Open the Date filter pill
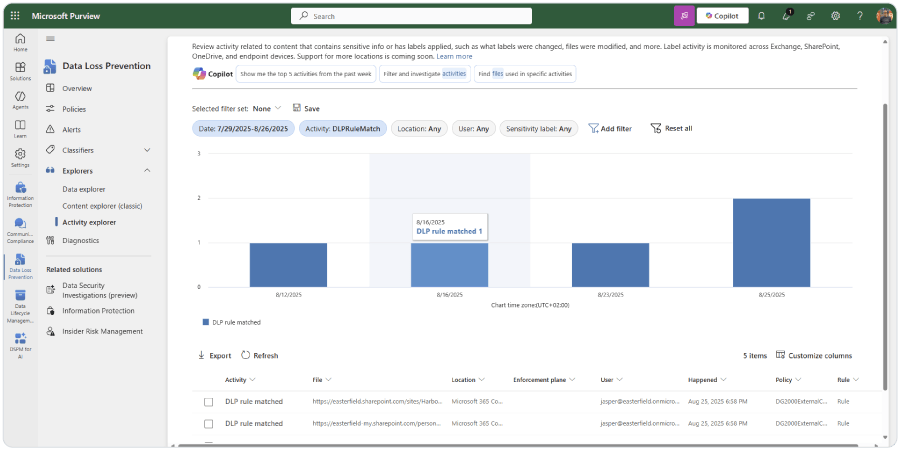This screenshot has width=900, height=452. (x=243, y=129)
